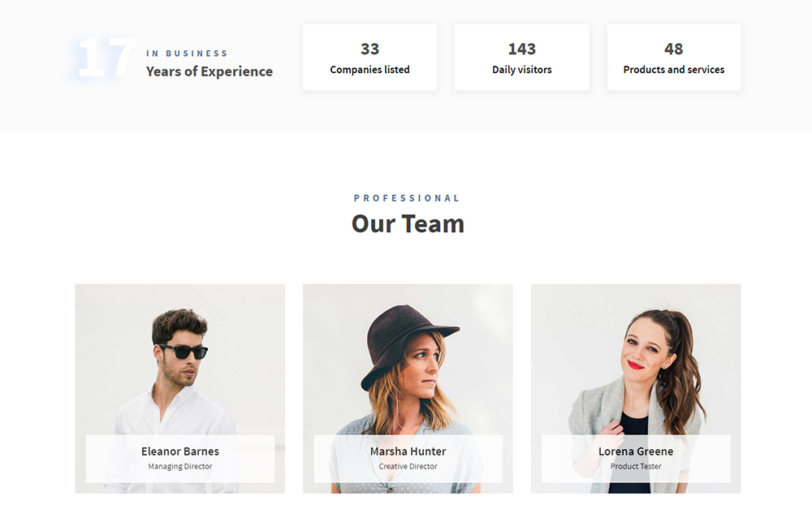Viewport: 812px width, 505px height.
Task: Open Eleanor Barnes team photo
Action: coord(179,360)
